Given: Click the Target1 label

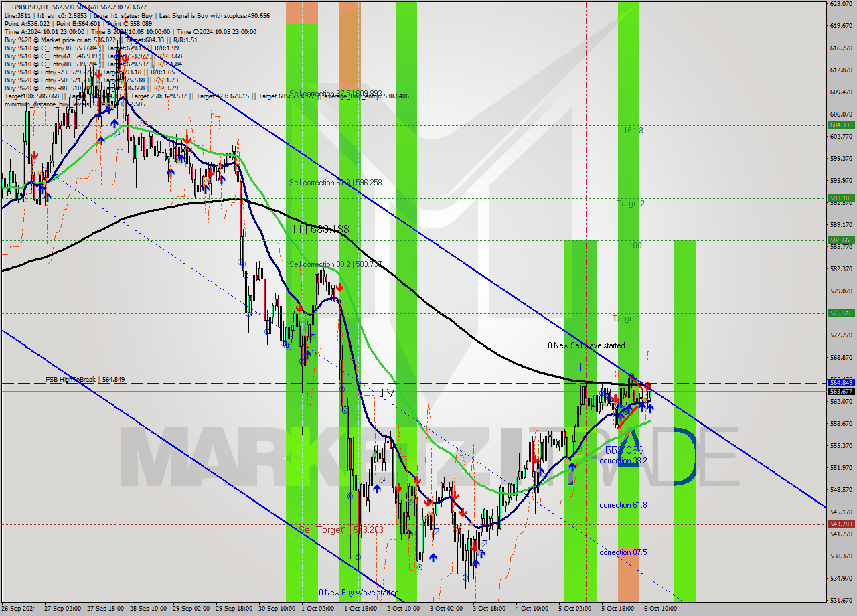Looking at the screenshot, I should click(x=627, y=319).
